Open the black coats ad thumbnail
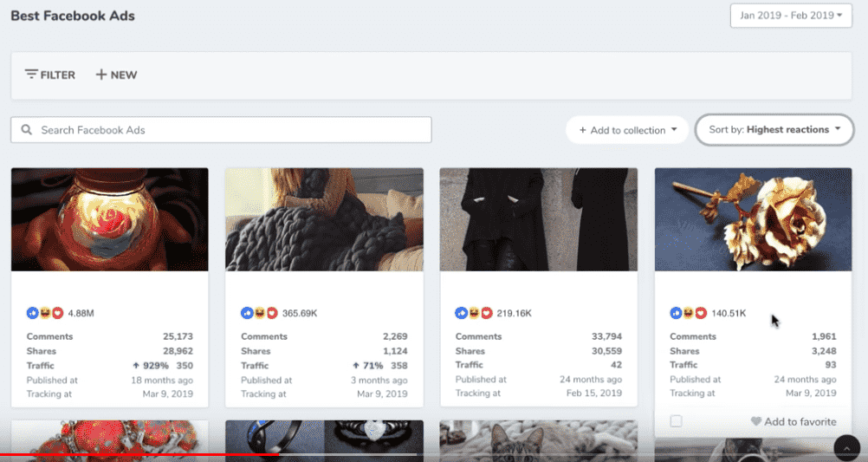Screen dimensions: 868x462 point(539,219)
